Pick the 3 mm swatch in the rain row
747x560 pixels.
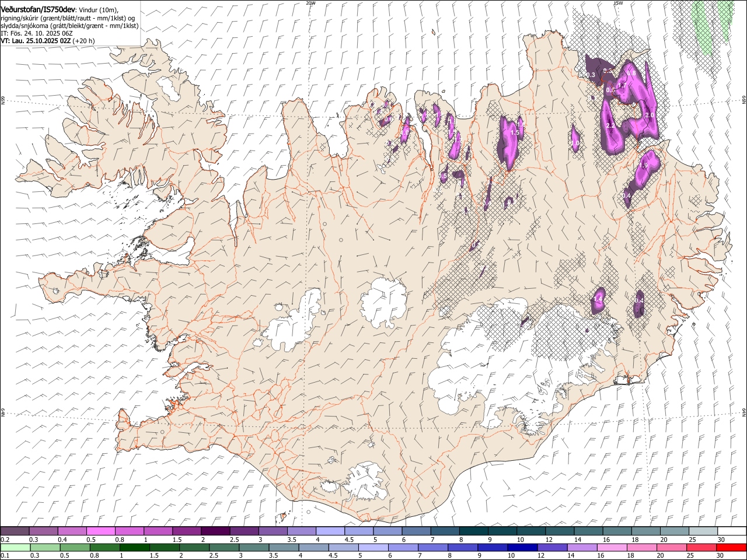(x=254, y=548)
